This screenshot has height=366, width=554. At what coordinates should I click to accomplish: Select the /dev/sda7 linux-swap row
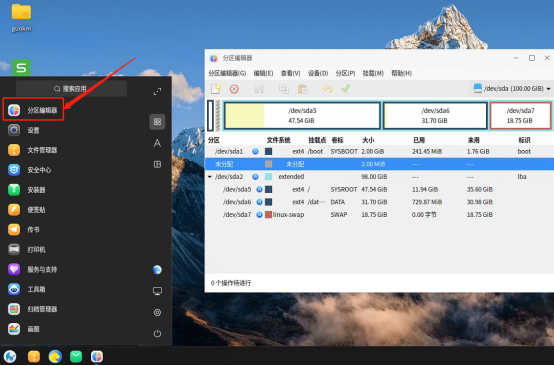coord(379,214)
